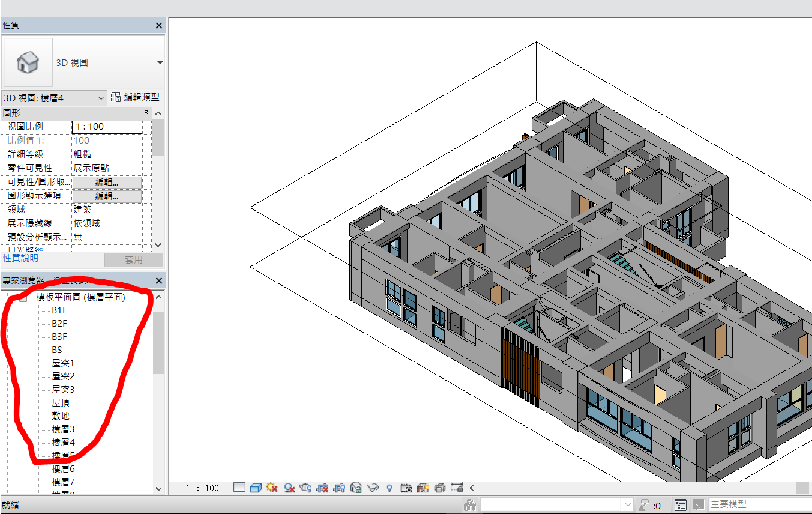Open the Temporary View Properties icon
Image resolution: width=812 pixels, height=514 pixels.
click(406, 488)
